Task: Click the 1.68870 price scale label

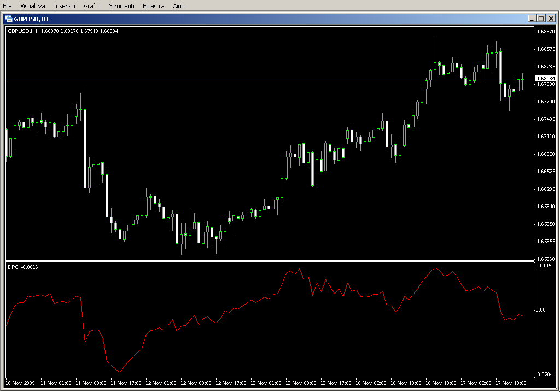Action: pyautogui.click(x=546, y=31)
